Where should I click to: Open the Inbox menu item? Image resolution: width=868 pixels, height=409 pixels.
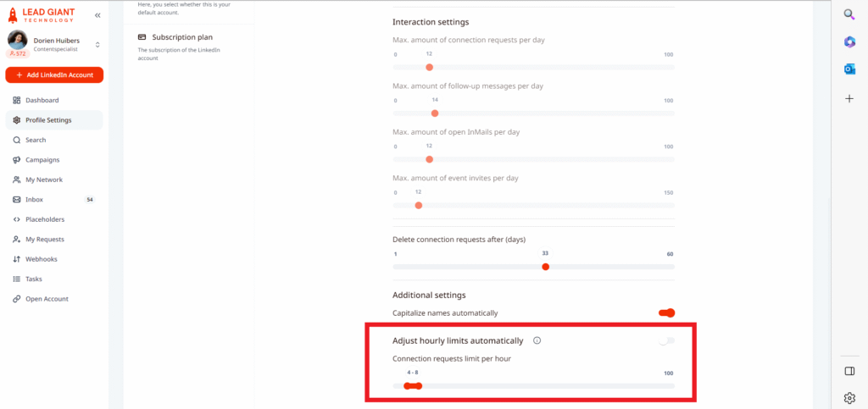pyautogui.click(x=34, y=200)
